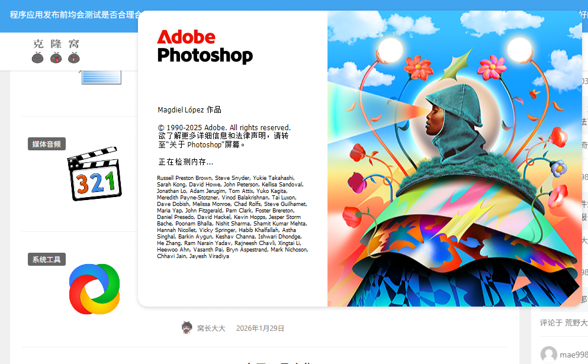Select the 媒体音频 category tag

pos(47,144)
